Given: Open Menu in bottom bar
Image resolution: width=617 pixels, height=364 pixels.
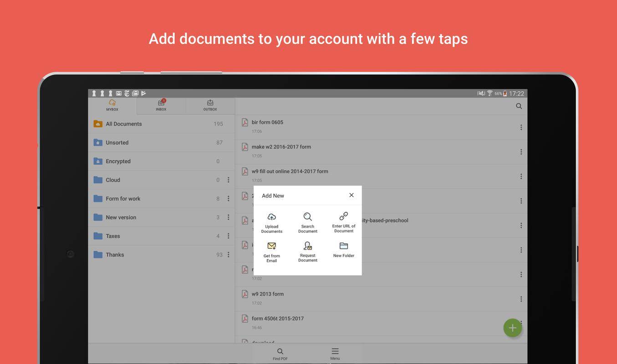Looking at the screenshot, I should [x=335, y=354].
